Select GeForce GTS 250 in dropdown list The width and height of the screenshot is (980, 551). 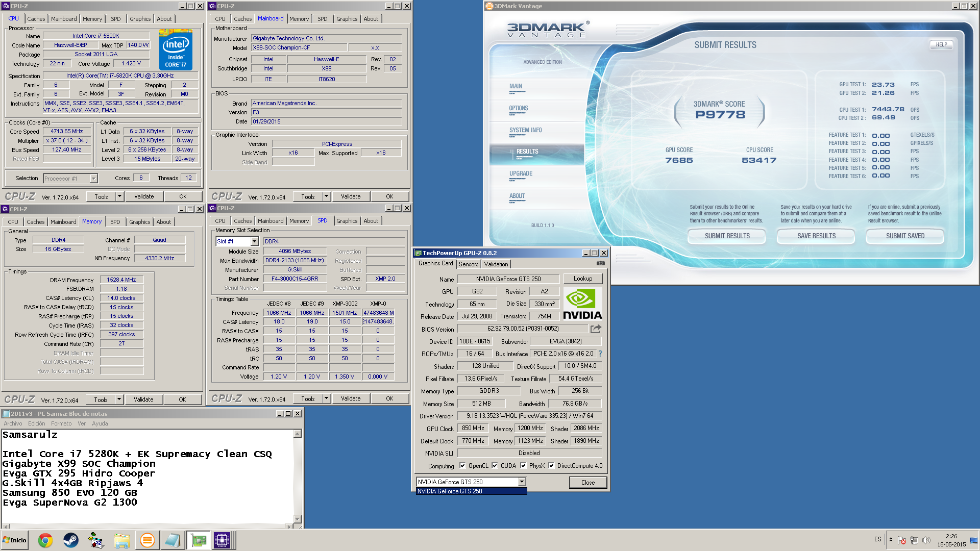(471, 491)
